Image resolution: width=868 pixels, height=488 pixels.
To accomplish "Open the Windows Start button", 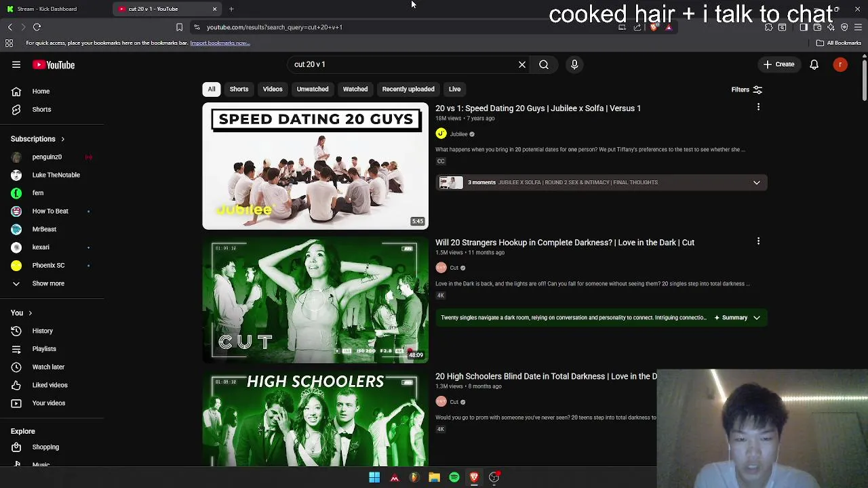I will pyautogui.click(x=374, y=477).
